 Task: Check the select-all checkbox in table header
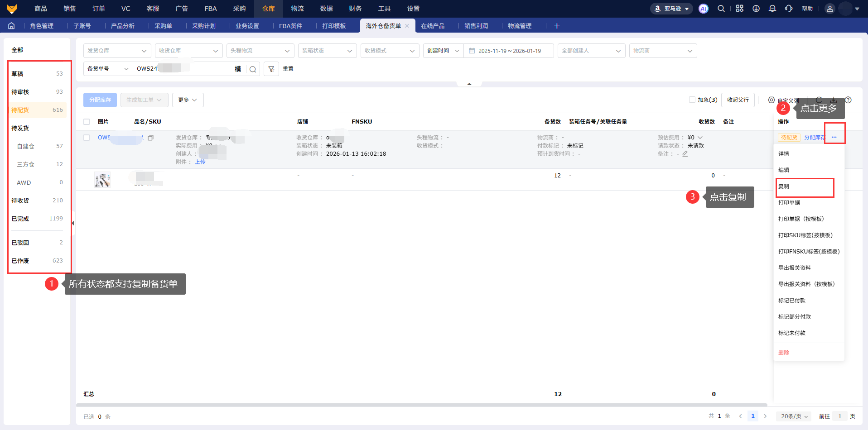(87, 122)
